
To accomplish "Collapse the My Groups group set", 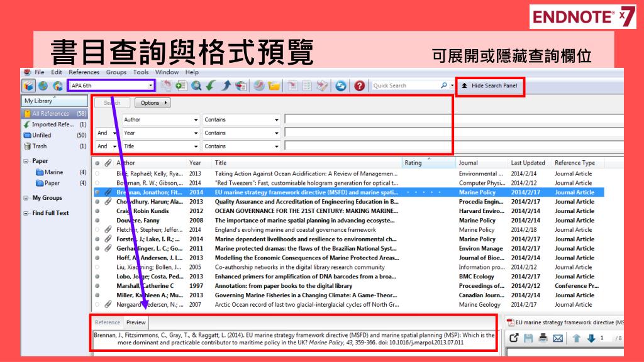I will (26, 198).
